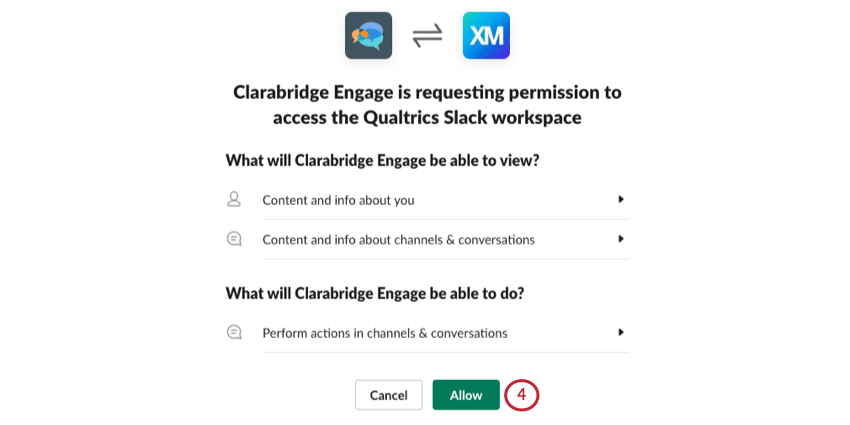Open Content and info about channels & conversations
Screen dimensions: 850x425
coord(428,240)
